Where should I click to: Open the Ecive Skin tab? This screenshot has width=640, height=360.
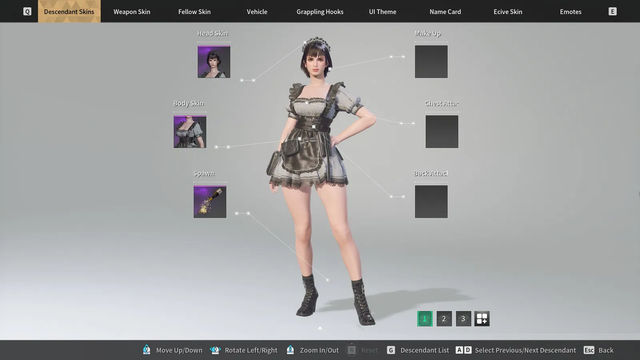[x=508, y=12]
